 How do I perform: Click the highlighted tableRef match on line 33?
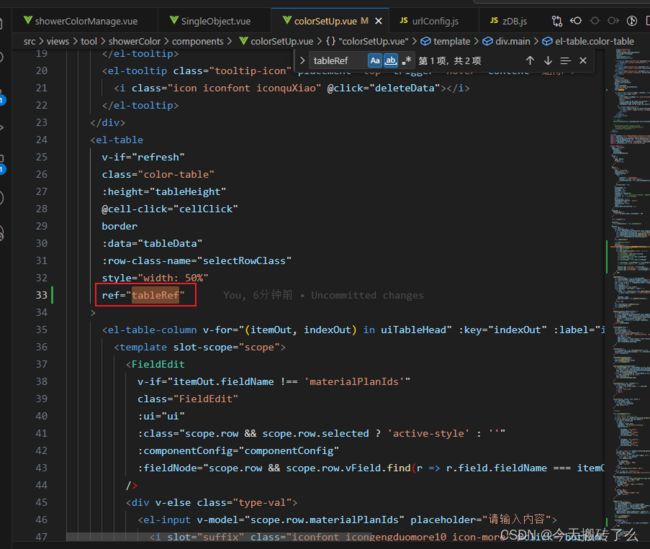pyautogui.click(x=155, y=295)
